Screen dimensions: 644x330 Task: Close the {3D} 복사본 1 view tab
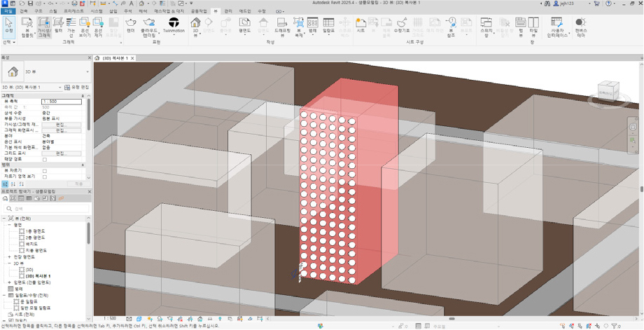coord(133,58)
